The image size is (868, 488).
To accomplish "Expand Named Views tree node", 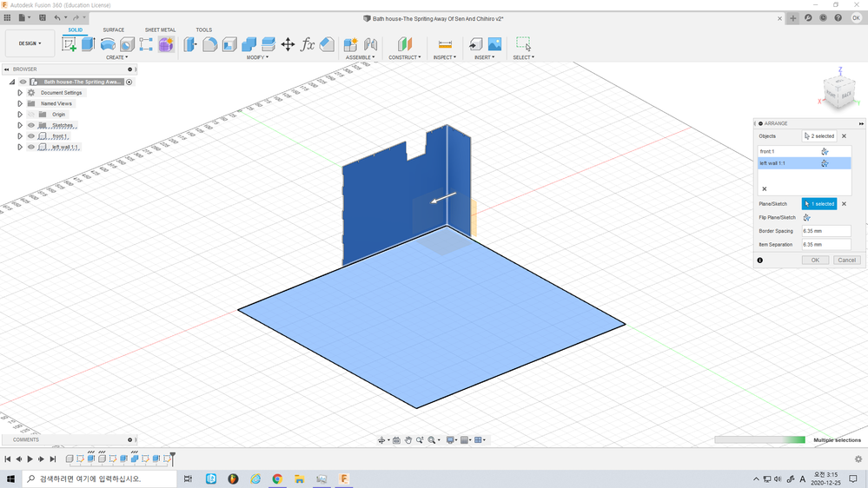I will point(20,103).
